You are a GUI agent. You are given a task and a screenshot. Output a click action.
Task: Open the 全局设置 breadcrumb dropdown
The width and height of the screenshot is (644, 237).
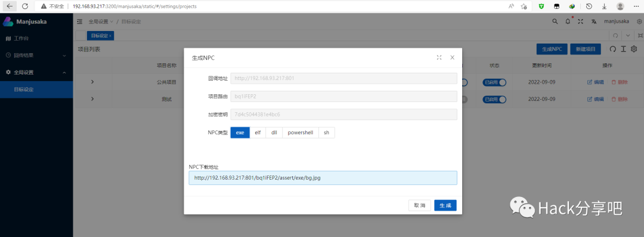click(x=101, y=21)
